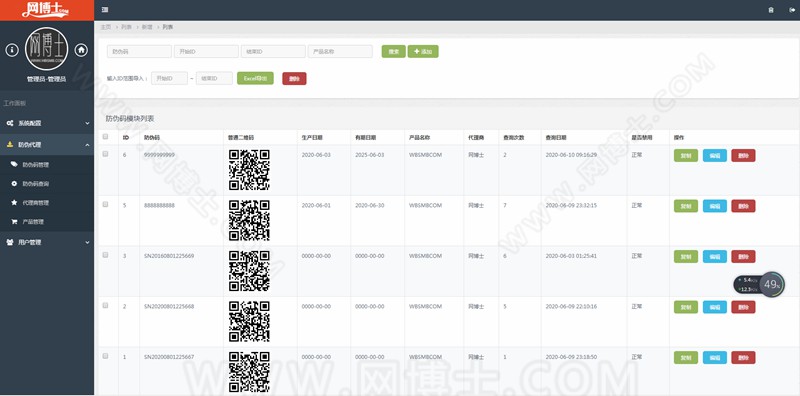The image size is (800, 396).
Task: Click the shopping cart icon for 产品管理
Action: click(x=14, y=221)
